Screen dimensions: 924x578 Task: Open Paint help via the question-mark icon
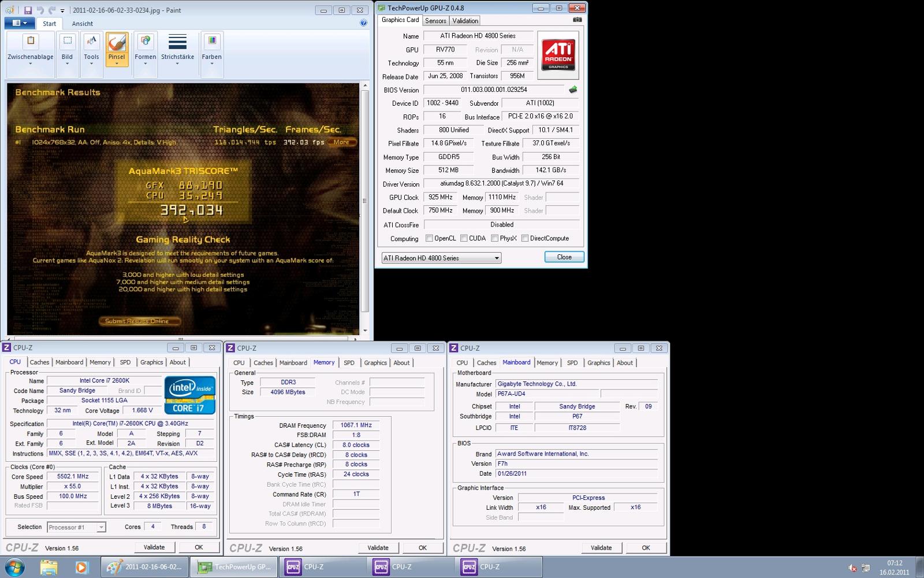[363, 23]
